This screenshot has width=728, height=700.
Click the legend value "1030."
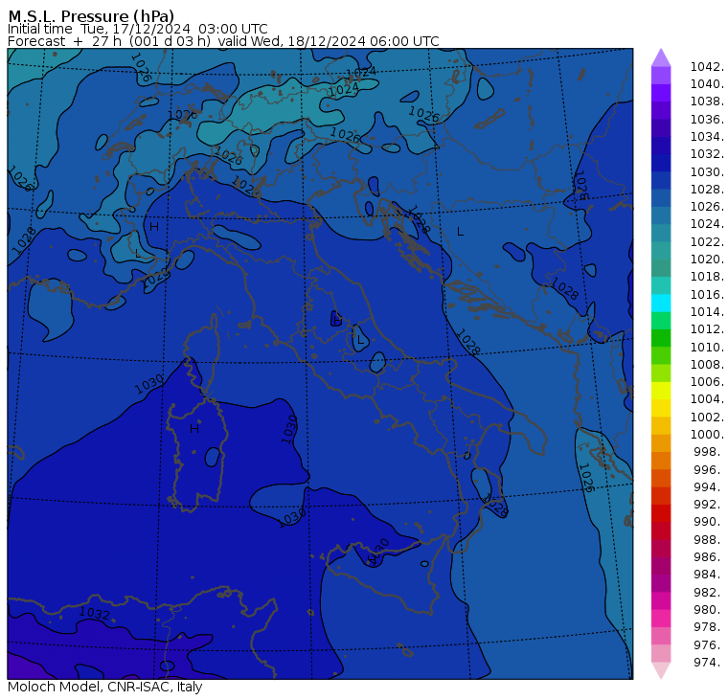click(707, 171)
